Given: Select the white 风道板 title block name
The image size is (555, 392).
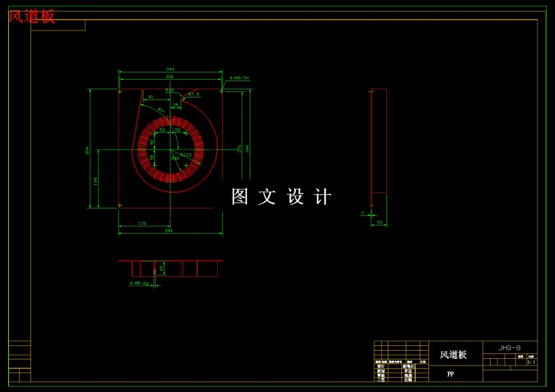Looking at the screenshot, I should click(453, 355).
